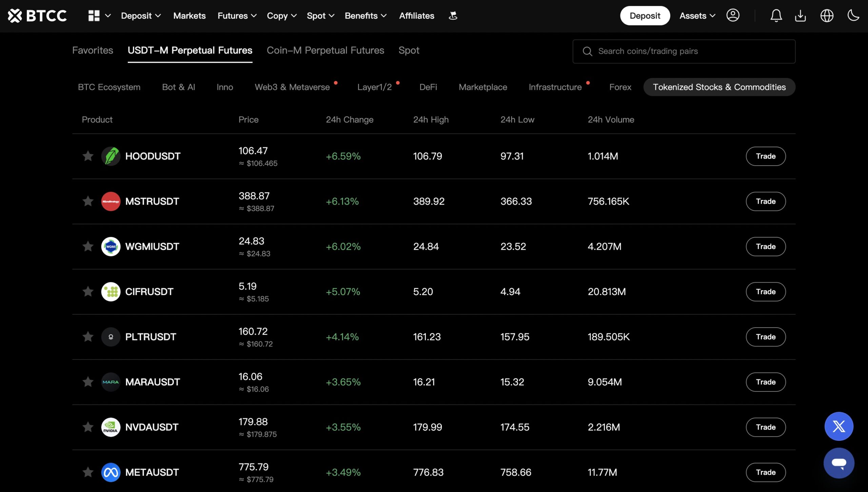Screen dimensions: 868x492
Task: Click Trade for NVDAUSDT
Action: click(766, 427)
